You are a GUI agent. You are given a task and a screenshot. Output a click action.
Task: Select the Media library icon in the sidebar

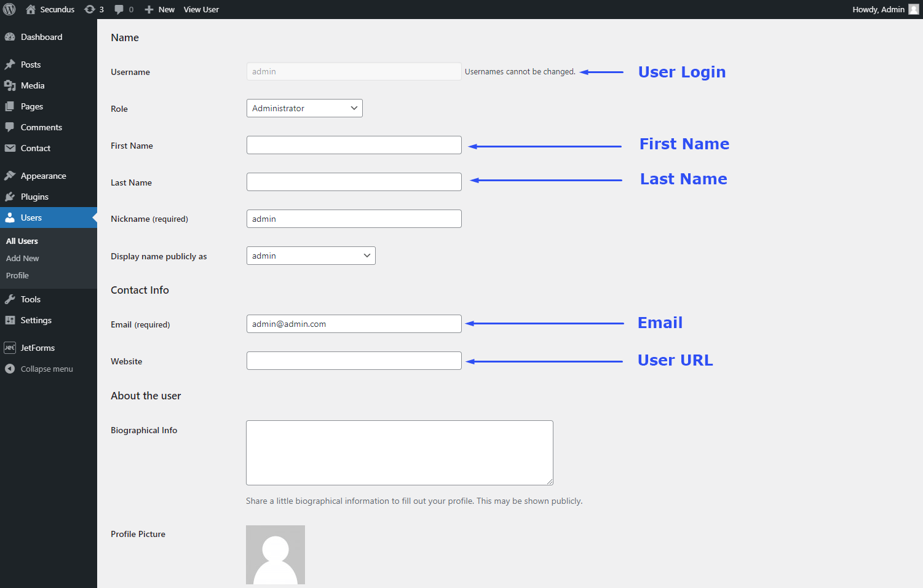[x=10, y=85]
